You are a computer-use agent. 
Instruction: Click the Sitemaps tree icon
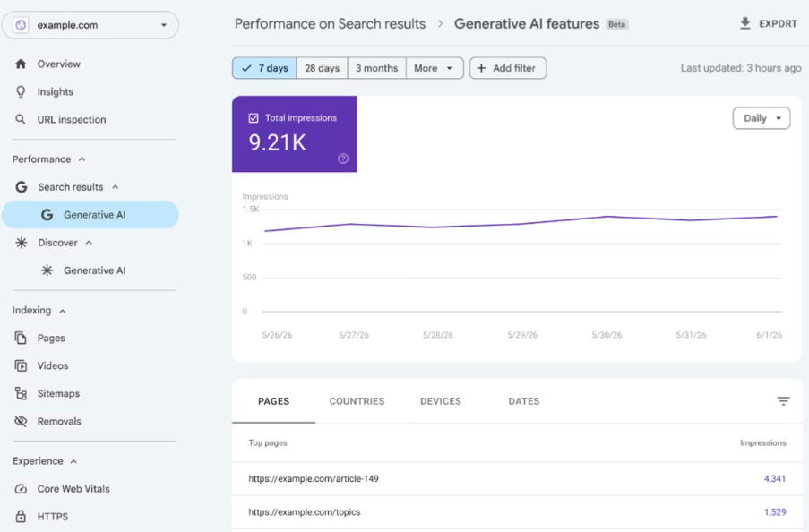[21, 394]
